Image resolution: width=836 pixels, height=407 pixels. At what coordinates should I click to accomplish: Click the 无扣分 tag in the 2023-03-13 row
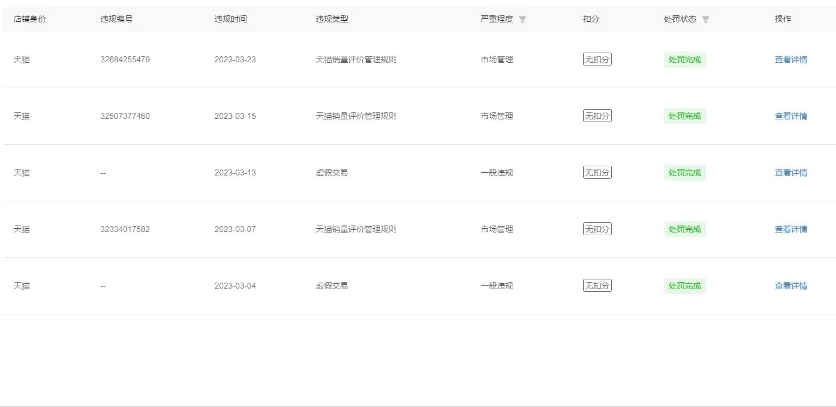(597, 172)
